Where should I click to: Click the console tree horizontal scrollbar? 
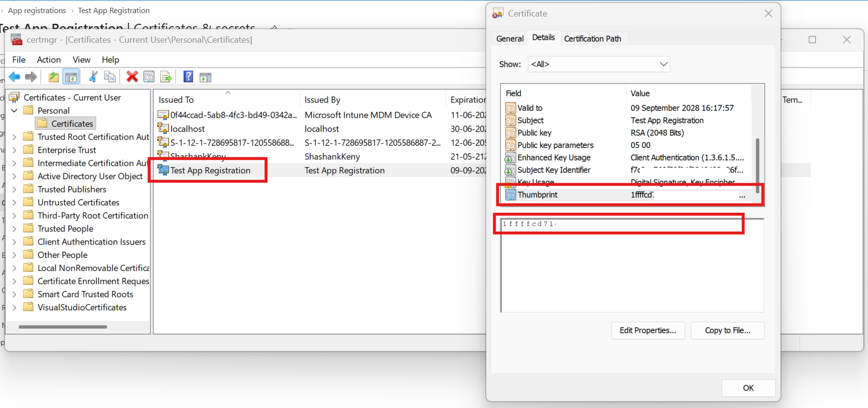(63, 327)
